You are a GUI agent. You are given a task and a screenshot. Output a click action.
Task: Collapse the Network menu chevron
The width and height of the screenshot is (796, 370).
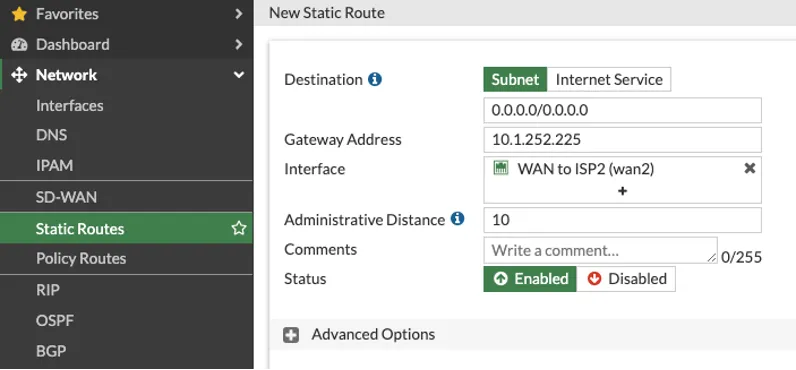pyautogui.click(x=239, y=75)
